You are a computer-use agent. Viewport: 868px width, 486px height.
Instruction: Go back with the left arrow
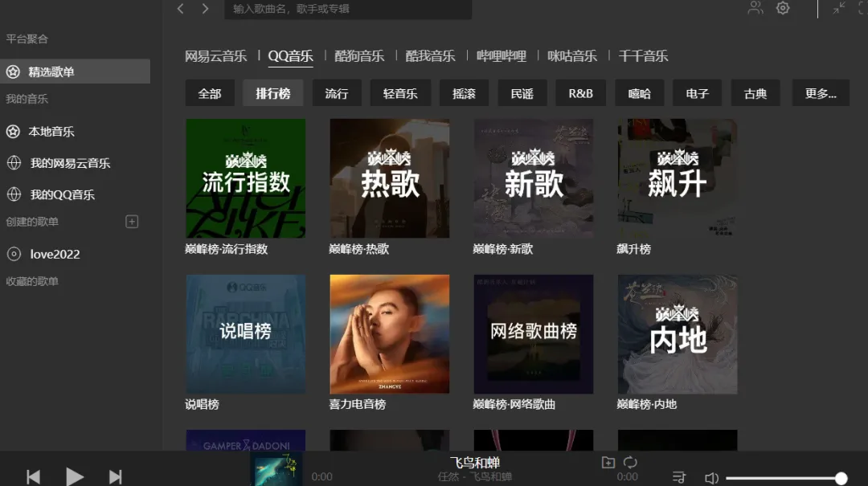click(x=181, y=9)
